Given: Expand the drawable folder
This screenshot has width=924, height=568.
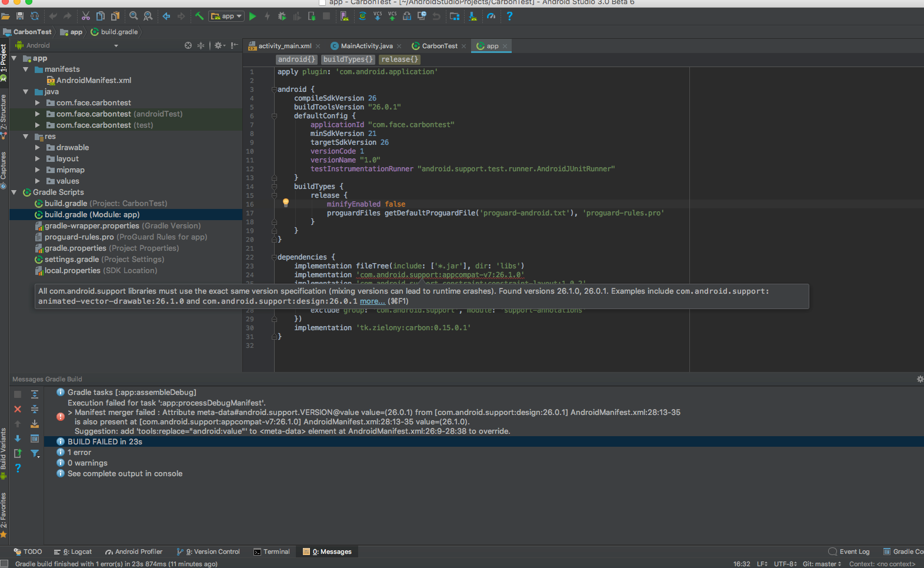Looking at the screenshot, I should click(38, 148).
